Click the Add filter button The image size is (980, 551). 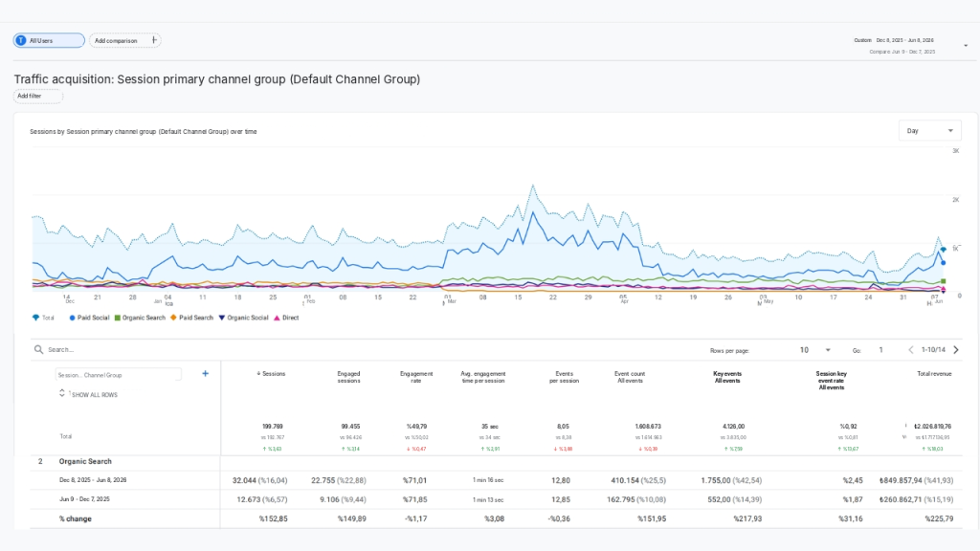(x=38, y=97)
